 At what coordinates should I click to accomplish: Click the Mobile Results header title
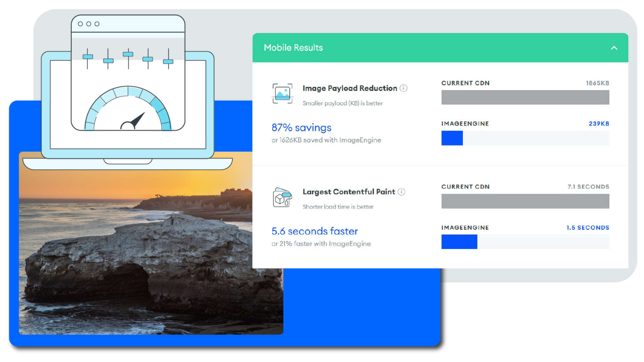click(293, 48)
